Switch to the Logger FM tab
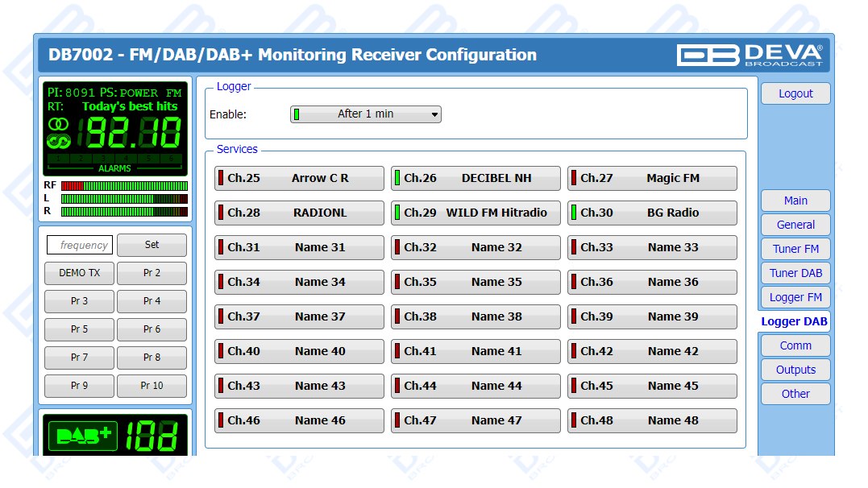Viewport: 868px width, 488px height. click(x=795, y=297)
